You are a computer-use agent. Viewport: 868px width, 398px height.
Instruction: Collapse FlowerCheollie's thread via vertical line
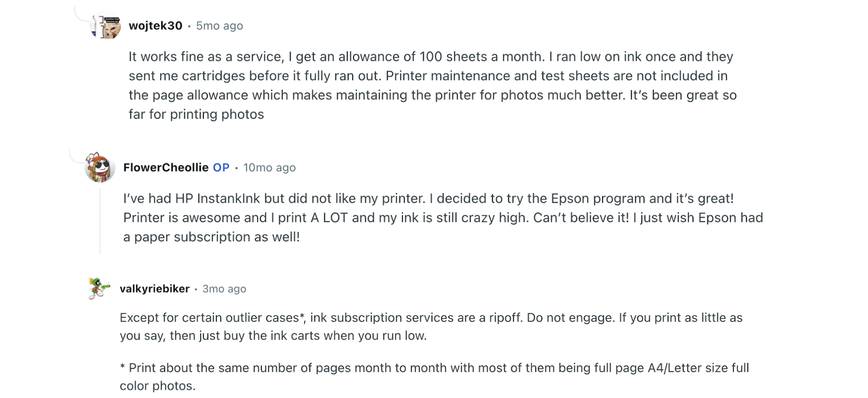(x=100, y=221)
